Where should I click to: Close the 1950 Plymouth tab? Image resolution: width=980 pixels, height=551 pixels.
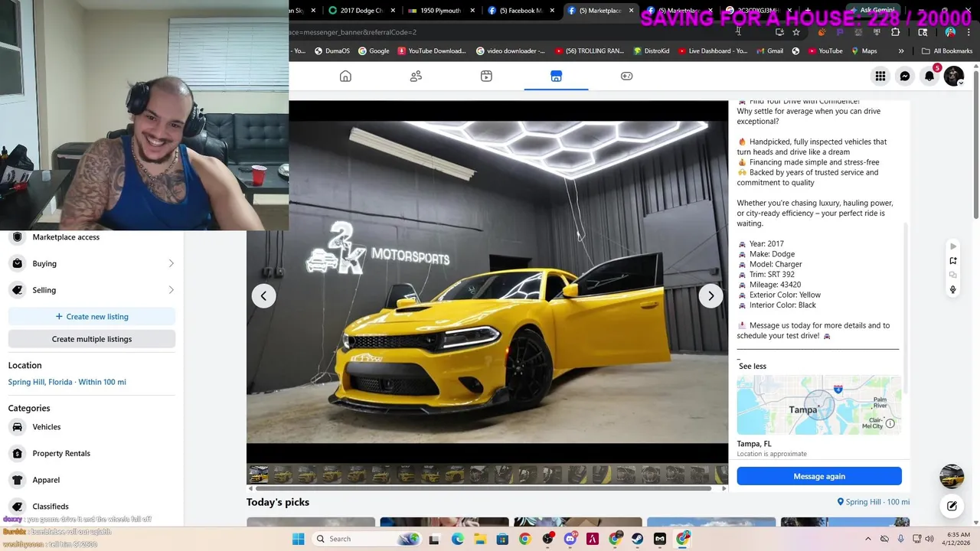click(x=472, y=11)
